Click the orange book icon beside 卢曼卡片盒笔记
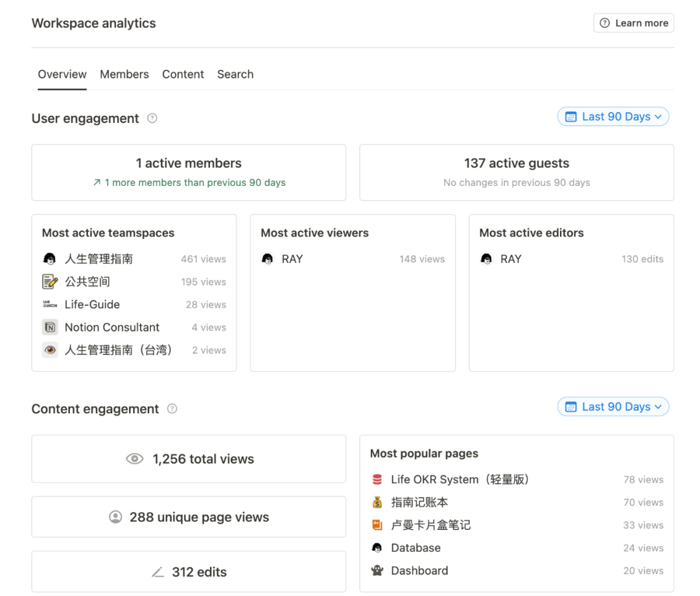700x596 pixels. point(377,525)
